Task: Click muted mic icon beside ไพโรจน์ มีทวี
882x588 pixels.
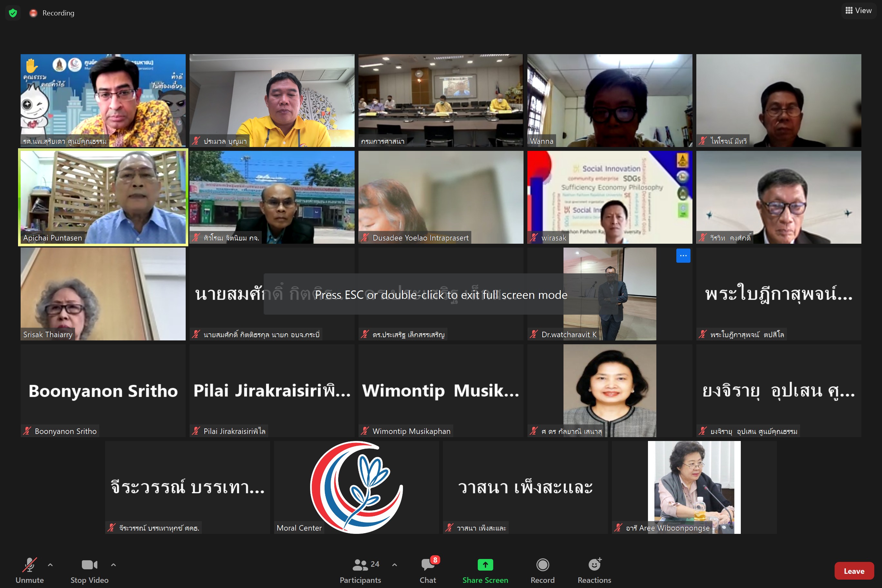Action: 703,141
